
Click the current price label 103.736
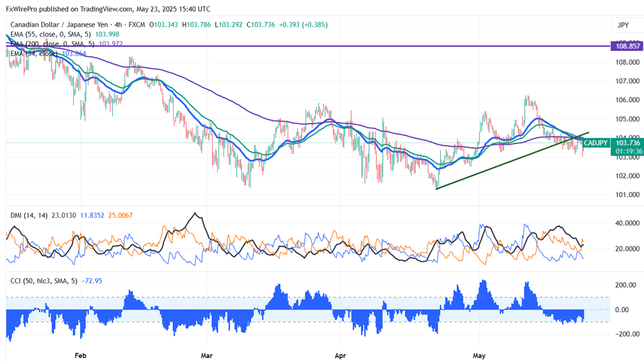click(x=628, y=143)
